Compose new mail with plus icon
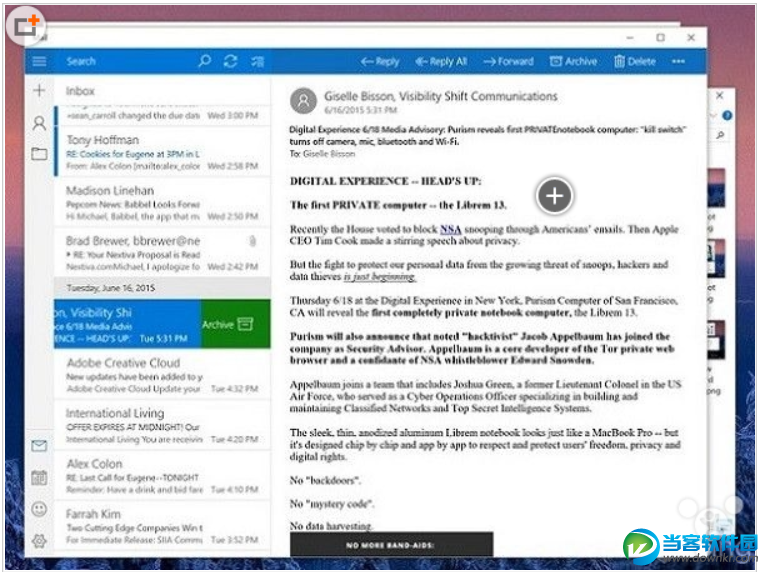 (39, 90)
